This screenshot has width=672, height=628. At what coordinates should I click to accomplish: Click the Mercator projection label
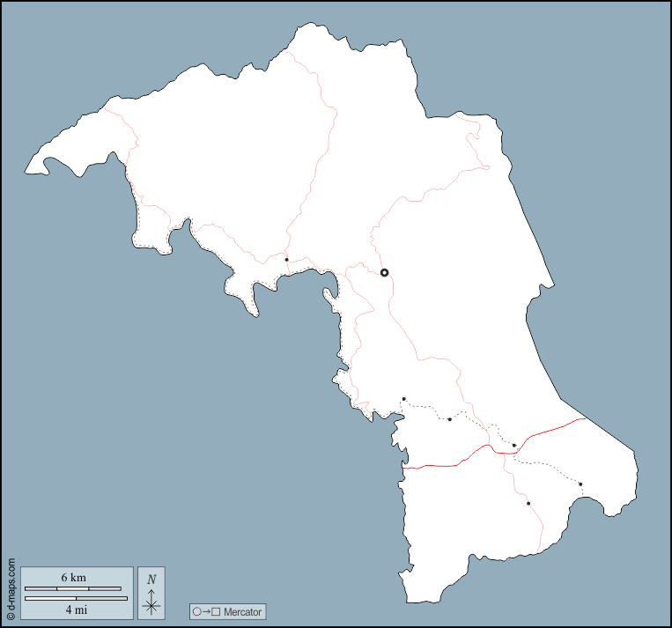[241, 611]
